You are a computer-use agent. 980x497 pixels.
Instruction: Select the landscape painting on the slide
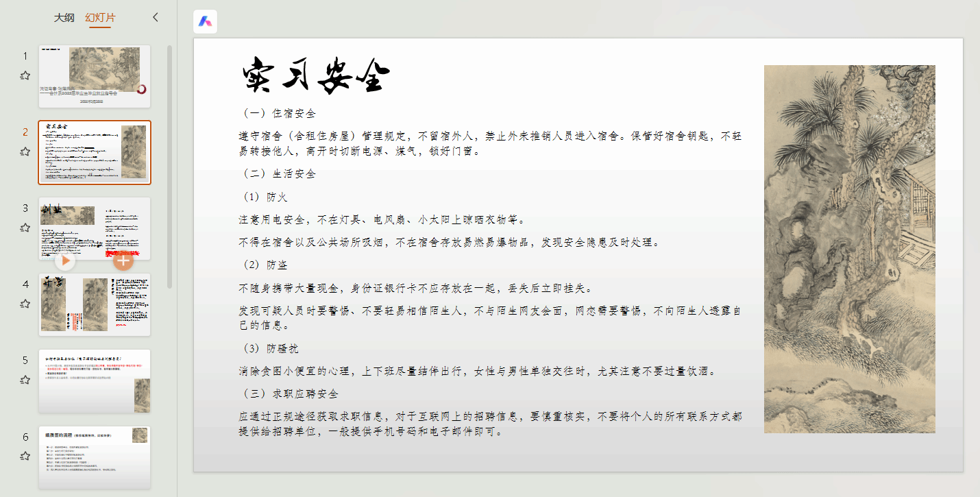pos(849,249)
